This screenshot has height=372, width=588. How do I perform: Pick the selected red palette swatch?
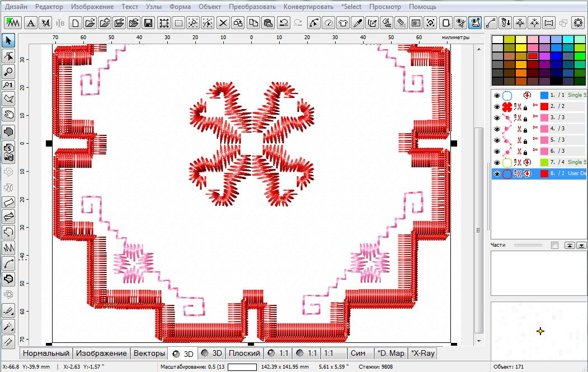[533, 56]
